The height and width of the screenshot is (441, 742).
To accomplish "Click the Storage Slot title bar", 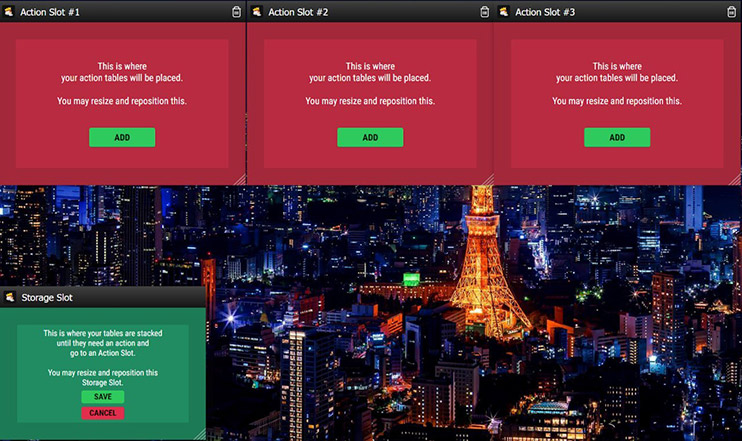I will [44, 297].
